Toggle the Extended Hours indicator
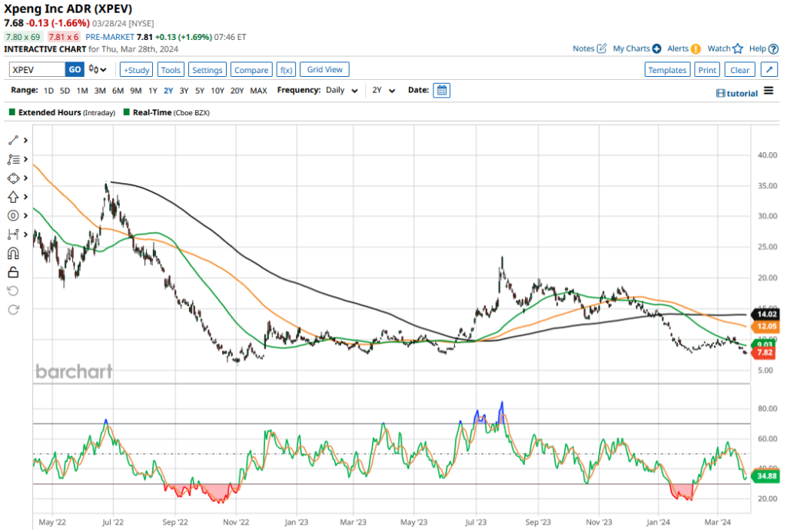 coord(61,112)
